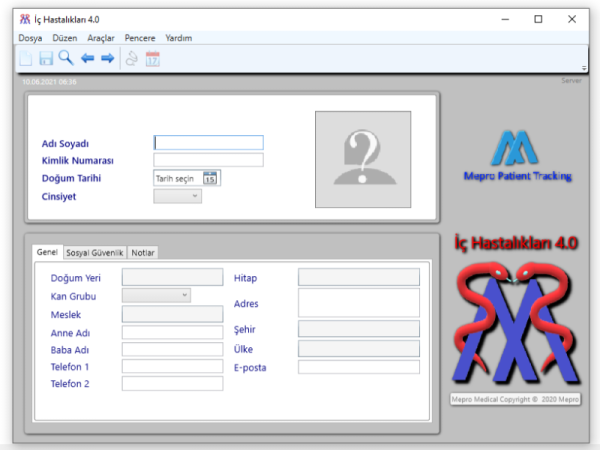Image resolution: width=600 pixels, height=450 pixels.
Task: Switch to the Sosyal Güvenlik tab
Action: point(95,253)
